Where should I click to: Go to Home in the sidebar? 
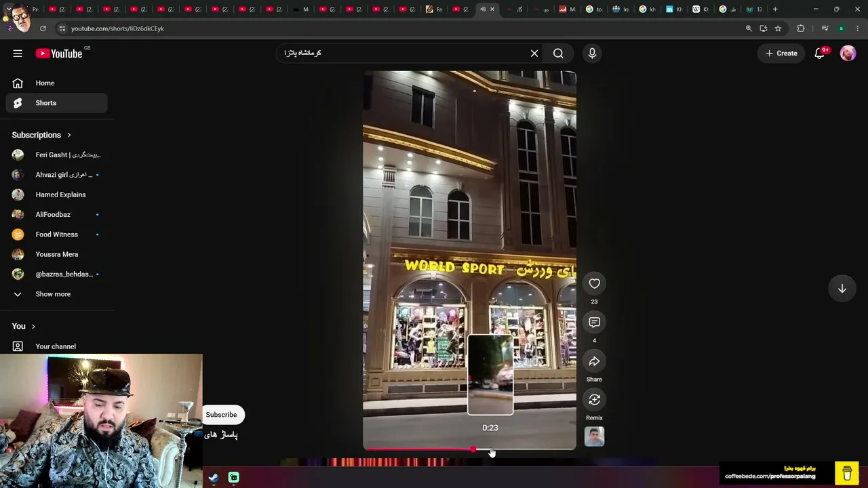(x=57, y=83)
